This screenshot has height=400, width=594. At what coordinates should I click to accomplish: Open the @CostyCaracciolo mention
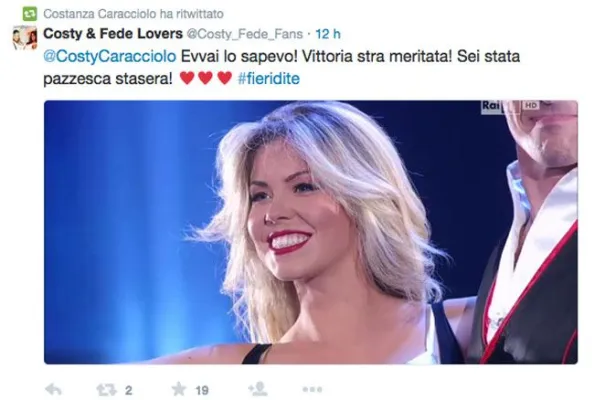pos(110,56)
